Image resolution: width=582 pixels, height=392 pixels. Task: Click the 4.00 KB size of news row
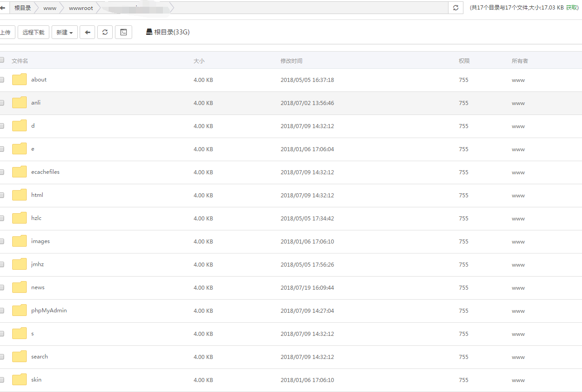[203, 288]
